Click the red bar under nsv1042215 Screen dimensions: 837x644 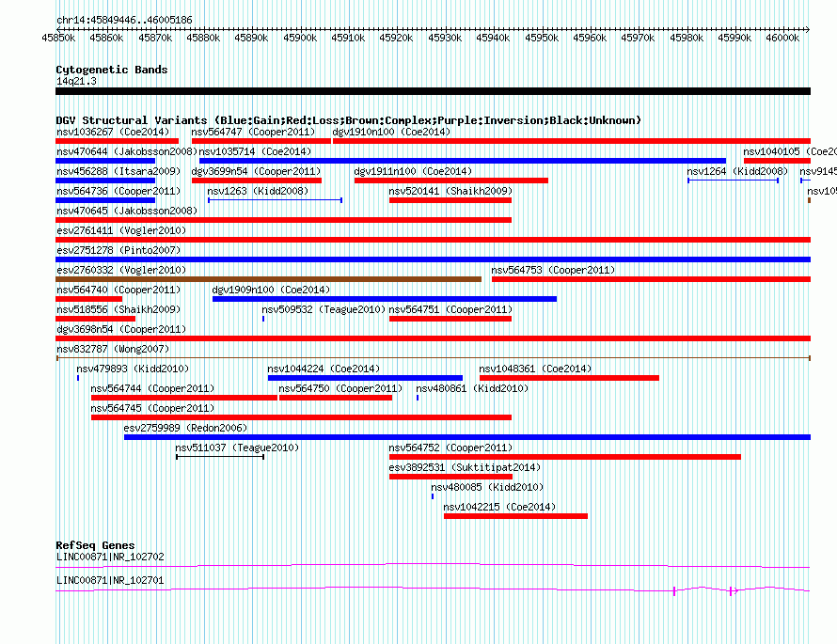click(x=515, y=516)
